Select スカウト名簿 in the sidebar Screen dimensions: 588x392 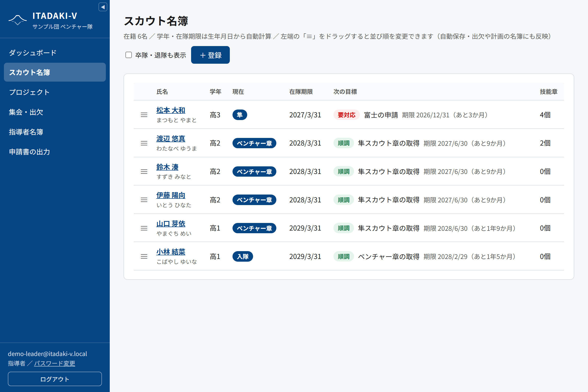pos(55,72)
